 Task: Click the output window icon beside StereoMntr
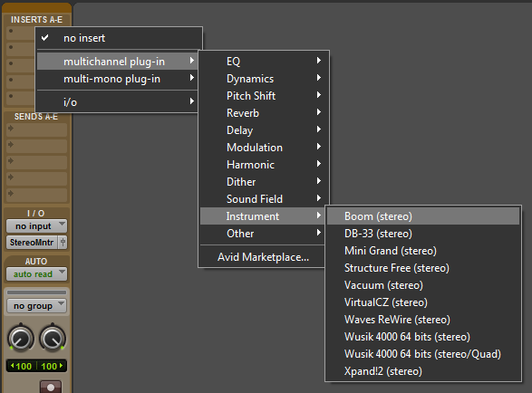[63, 243]
